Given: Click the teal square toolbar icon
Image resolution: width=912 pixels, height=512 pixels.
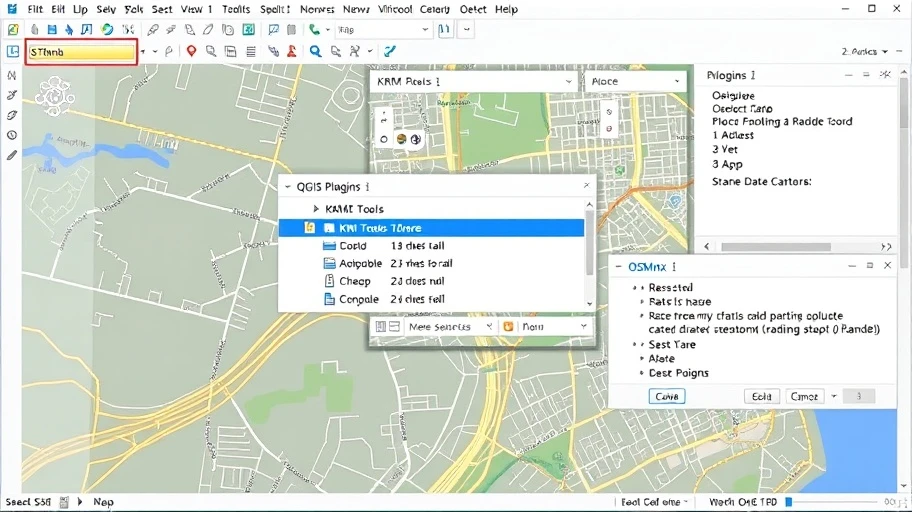Looking at the screenshot, I should tap(248, 29).
